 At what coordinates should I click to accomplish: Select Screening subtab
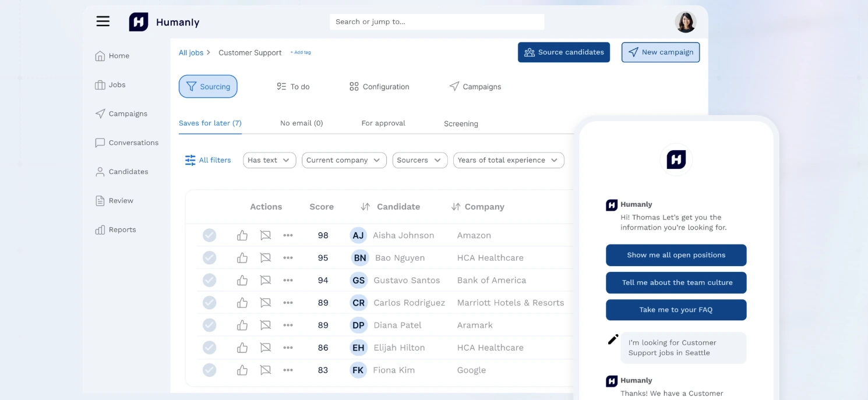[x=461, y=124]
